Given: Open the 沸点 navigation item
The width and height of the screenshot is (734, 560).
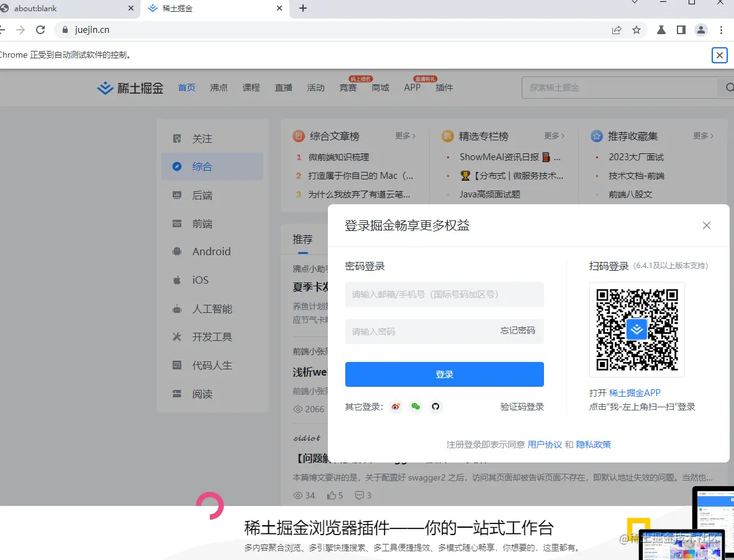Looking at the screenshot, I should tap(219, 88).
